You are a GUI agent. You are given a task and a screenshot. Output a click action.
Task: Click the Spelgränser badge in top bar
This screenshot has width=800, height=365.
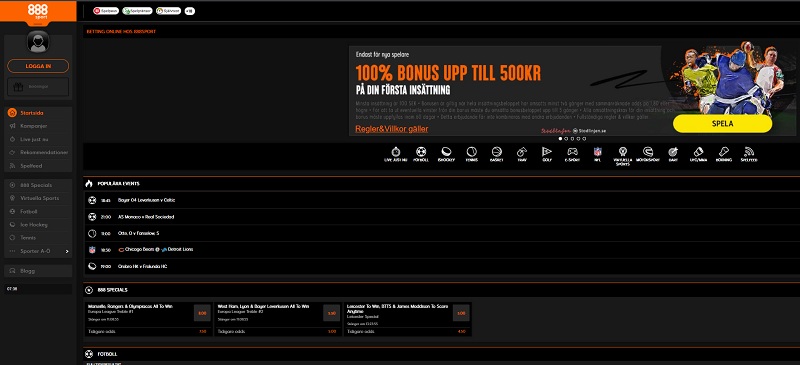[137, 11]
